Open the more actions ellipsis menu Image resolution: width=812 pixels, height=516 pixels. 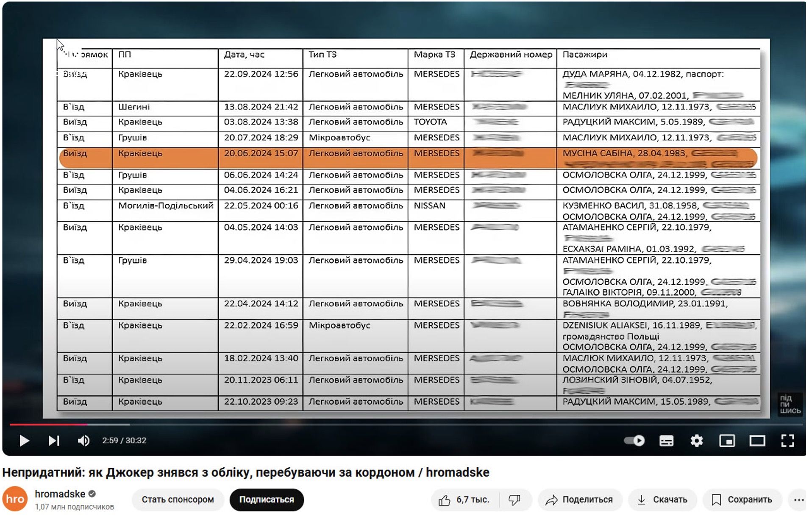(x=798, y=499)
